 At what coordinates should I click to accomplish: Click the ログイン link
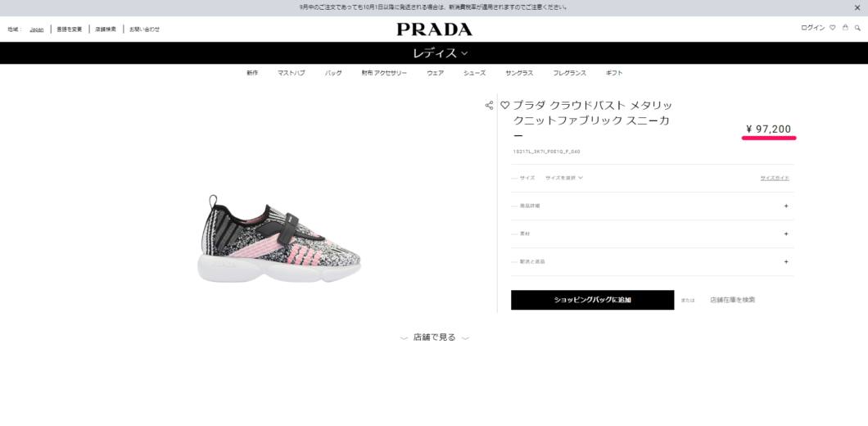(x=812, y=28)
